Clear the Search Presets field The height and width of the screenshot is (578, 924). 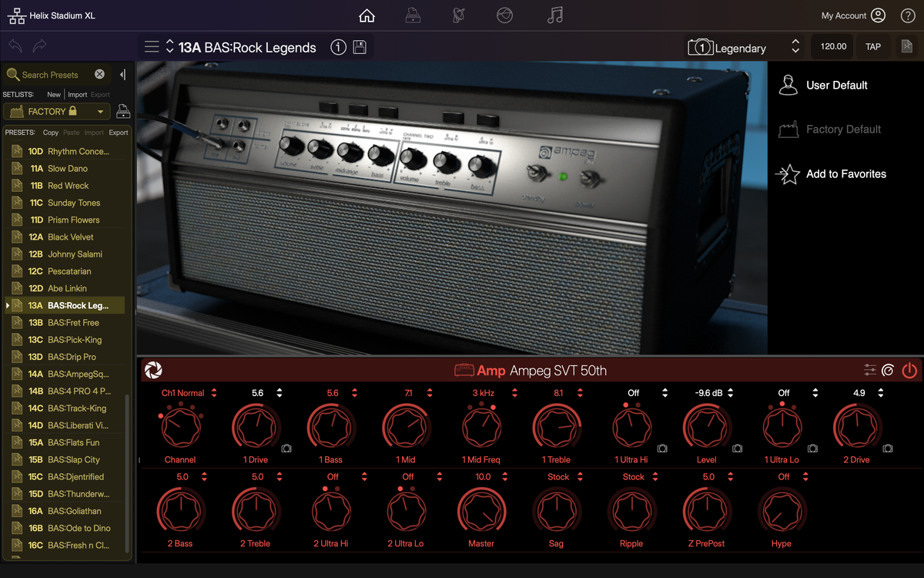click(x=99, y=75)
